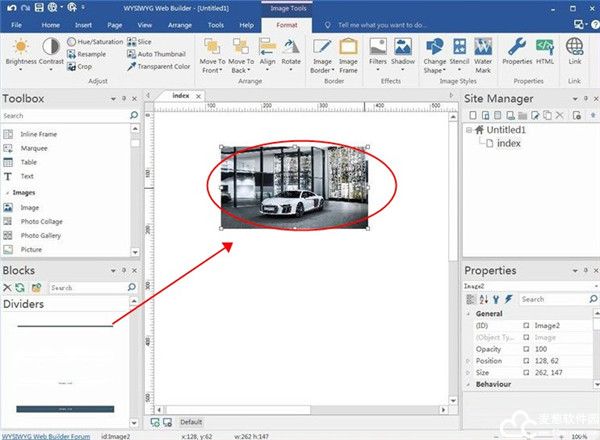600x440 pixels.
Task: Open the HTML properties button
Action: pos(545,51)
